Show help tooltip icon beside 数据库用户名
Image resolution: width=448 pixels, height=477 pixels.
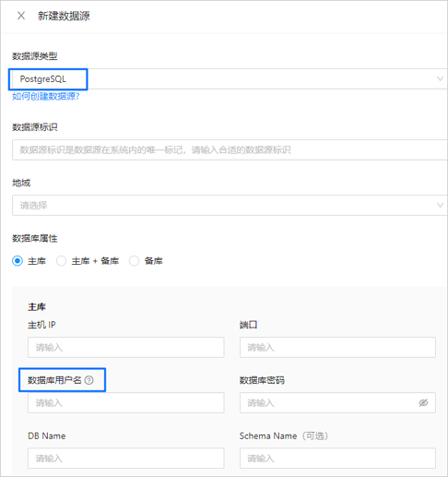[x=89, y=380]
